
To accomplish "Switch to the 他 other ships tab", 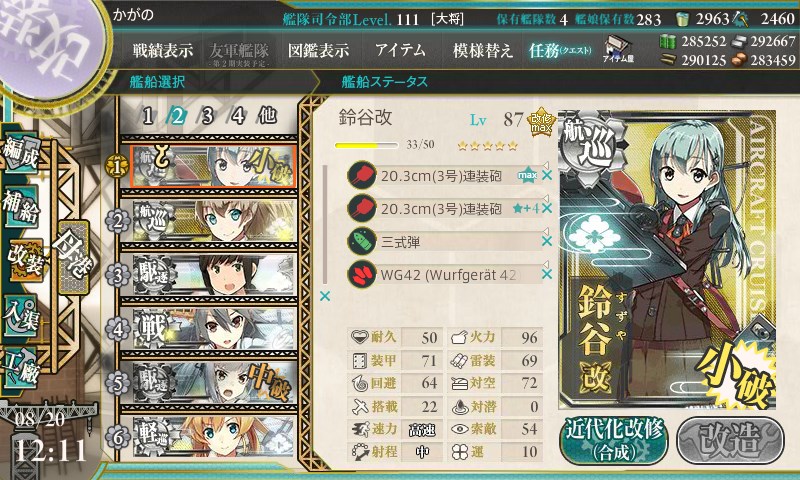I will tap(267, 115).
